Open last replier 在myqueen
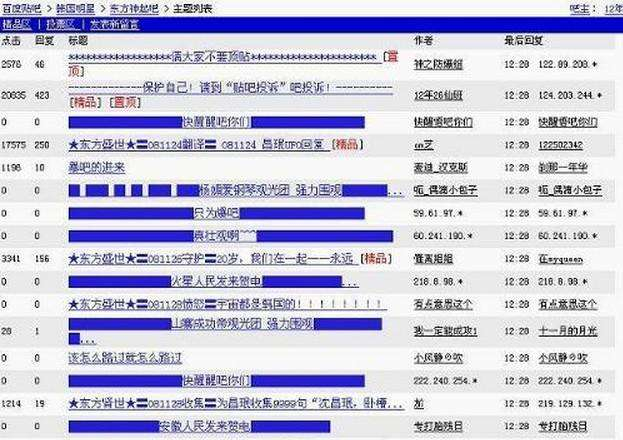 tap(561, 259)
